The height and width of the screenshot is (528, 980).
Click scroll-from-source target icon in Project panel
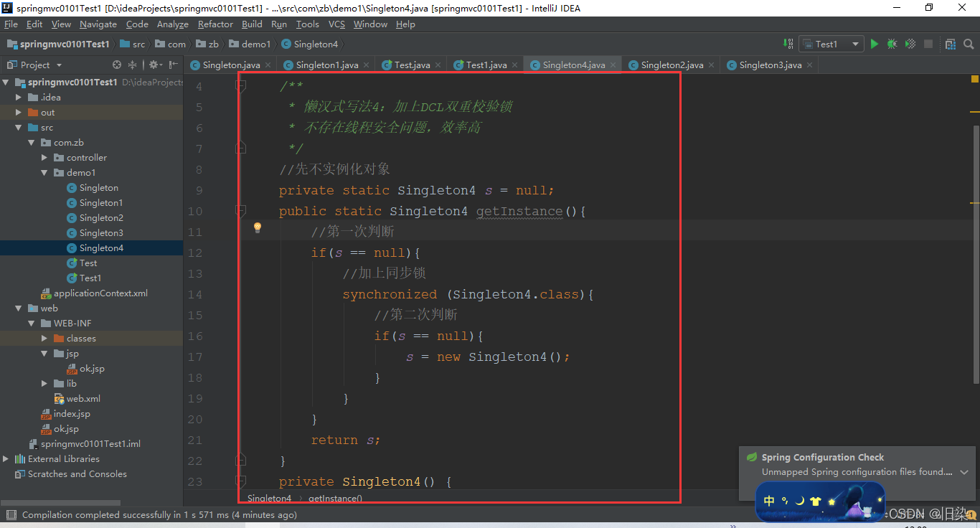pos(117,65)
